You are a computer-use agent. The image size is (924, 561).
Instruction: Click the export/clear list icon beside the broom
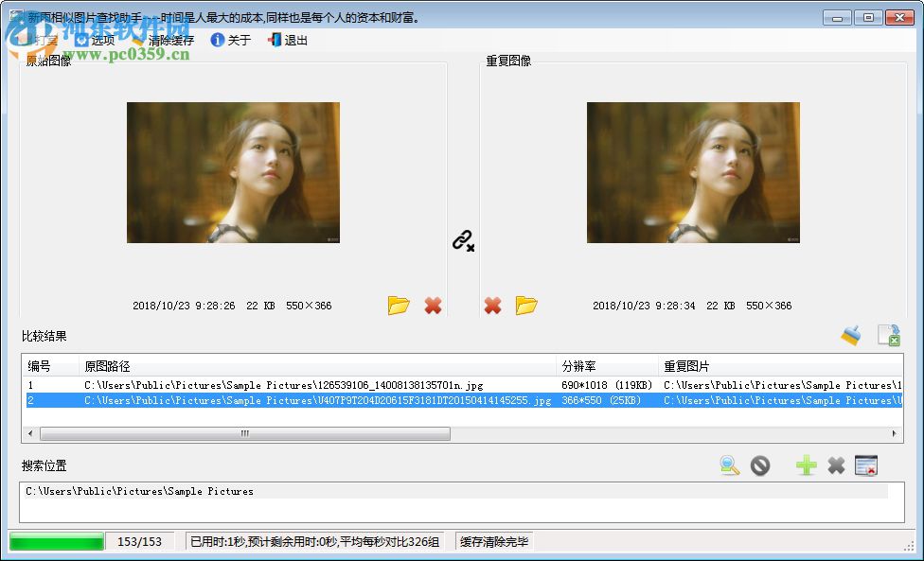click(888, 335)
